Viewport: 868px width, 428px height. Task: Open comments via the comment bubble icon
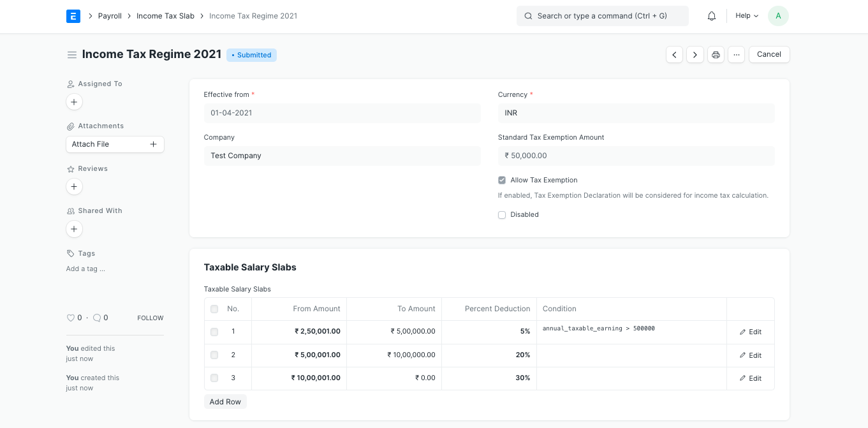(x=96, y=318)
